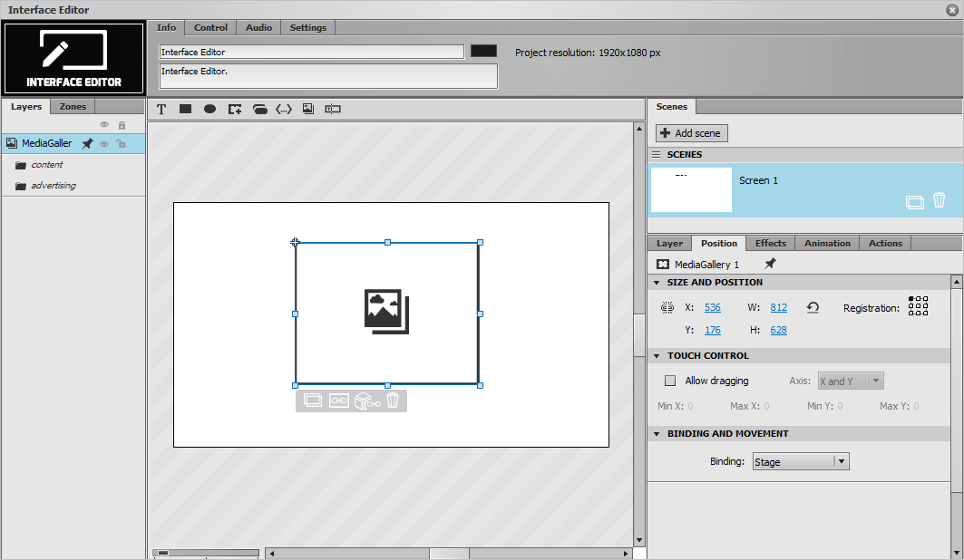This screenshot has height=560, width=964.
Task: Enable the Allow dragging checkbox
Action: (x=670, y=381)
